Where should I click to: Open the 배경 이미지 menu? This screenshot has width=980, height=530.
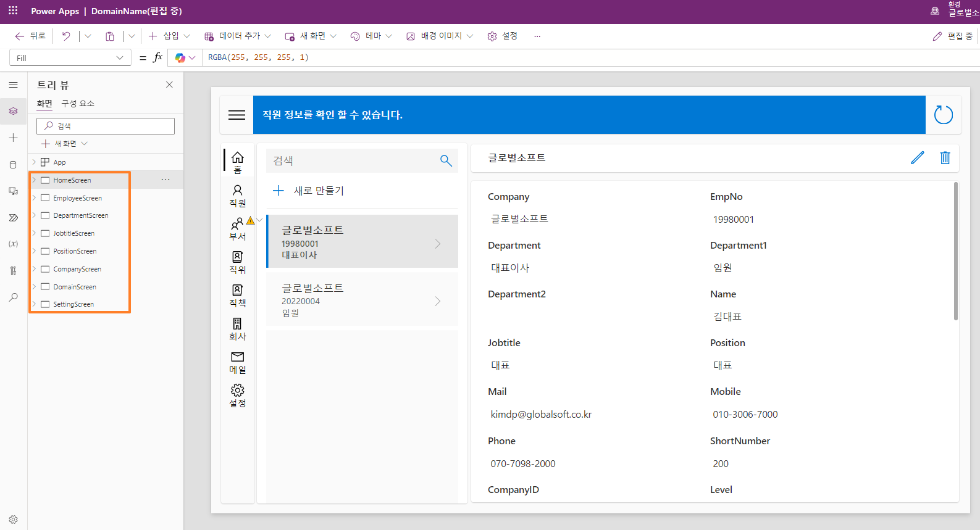coord(440,36)
